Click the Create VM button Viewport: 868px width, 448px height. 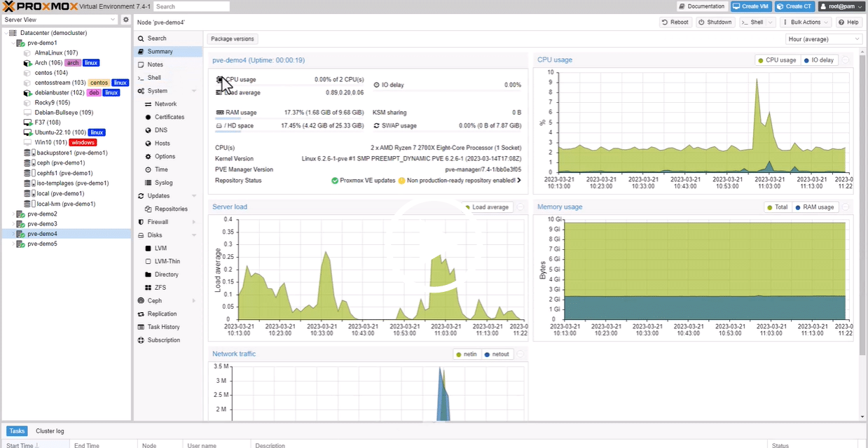tap(751, 6)
